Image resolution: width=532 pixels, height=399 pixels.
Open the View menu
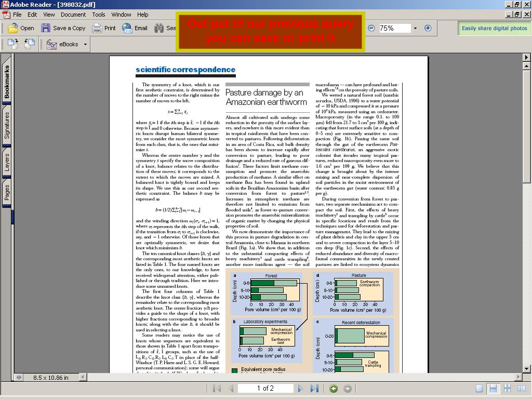[x=49, y=15]
